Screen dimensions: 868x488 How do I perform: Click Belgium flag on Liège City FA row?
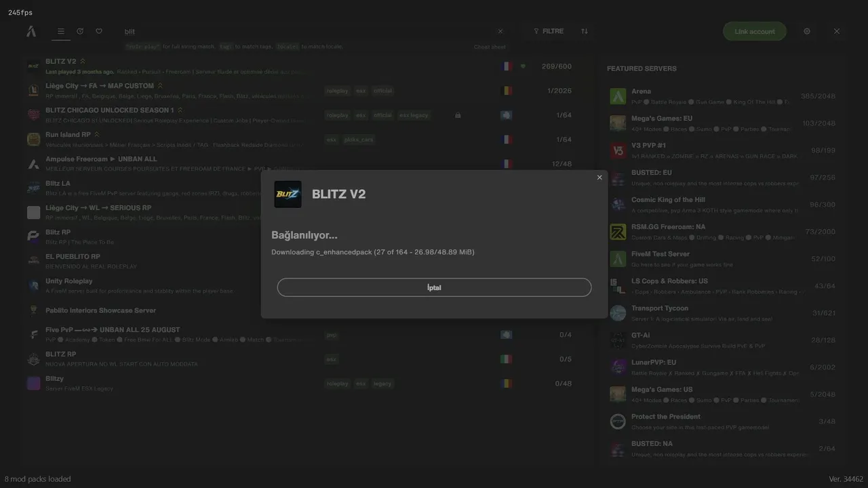pyautogui.click(x=506, y=91)
